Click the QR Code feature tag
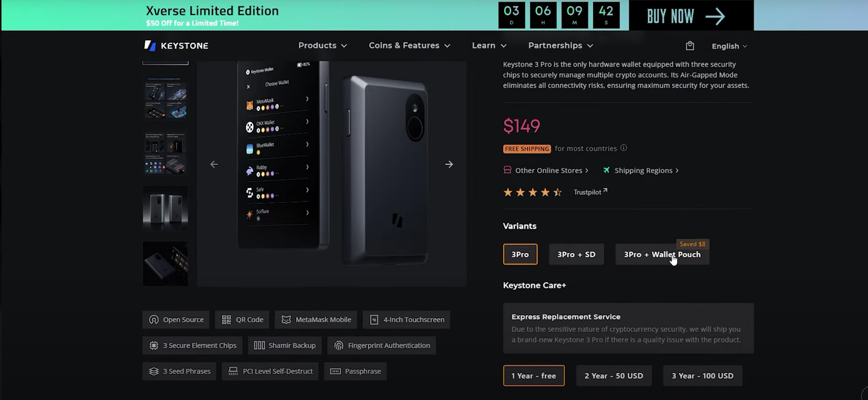868x400 pixels. tap(242, 320)
